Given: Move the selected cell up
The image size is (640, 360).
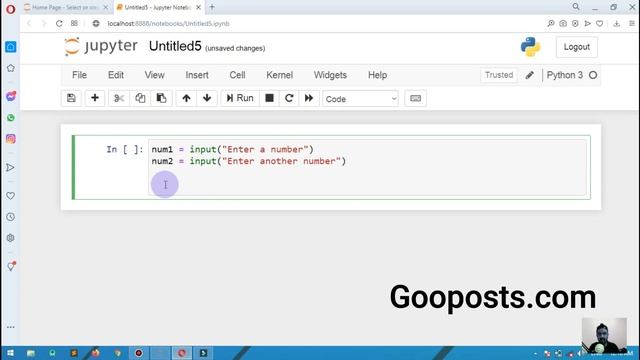Looking at the screenshot, I should point(186,98).
